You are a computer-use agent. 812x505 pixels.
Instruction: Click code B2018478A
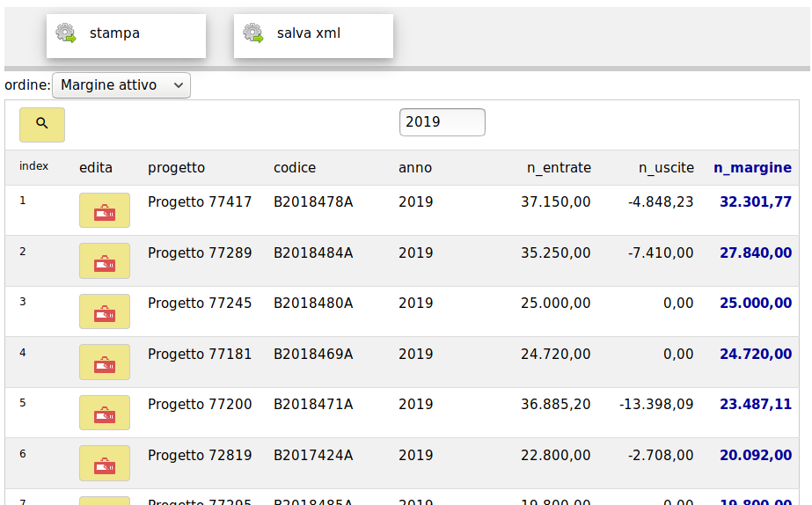[313, 202]
